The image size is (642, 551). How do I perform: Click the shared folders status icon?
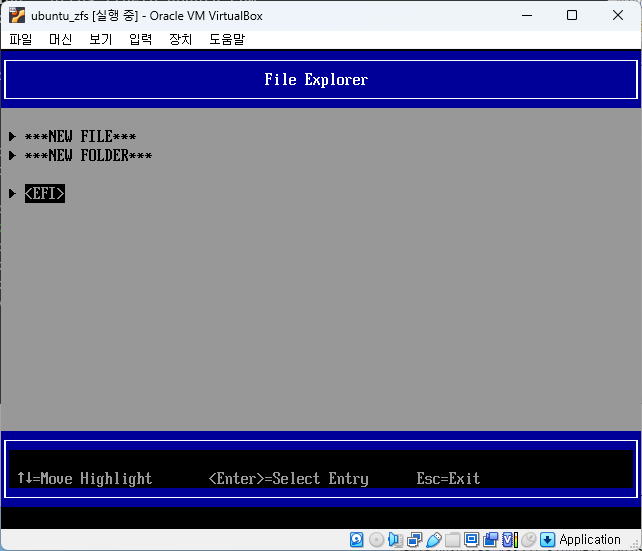tap(452, 540)
